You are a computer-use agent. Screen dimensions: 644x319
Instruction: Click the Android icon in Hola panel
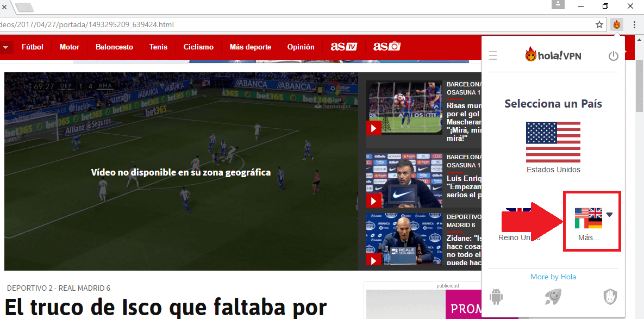coord(497,296)
